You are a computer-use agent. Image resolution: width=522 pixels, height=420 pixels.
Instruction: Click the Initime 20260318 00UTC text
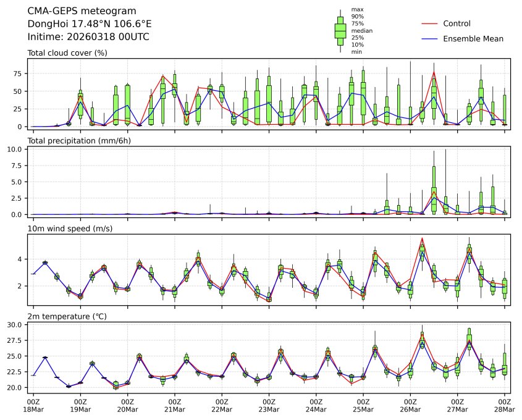point(88,36)
